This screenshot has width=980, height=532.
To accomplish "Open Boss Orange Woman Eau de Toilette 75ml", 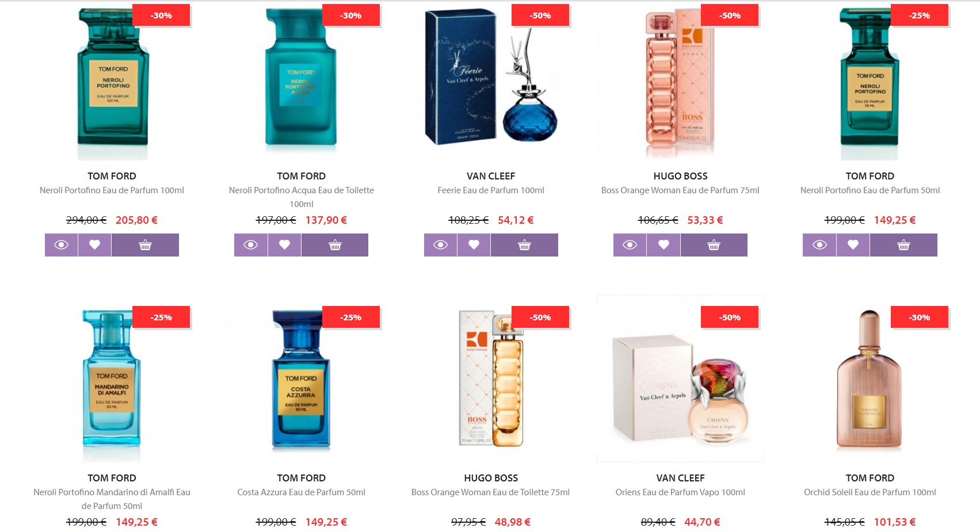I will [491, 492].
